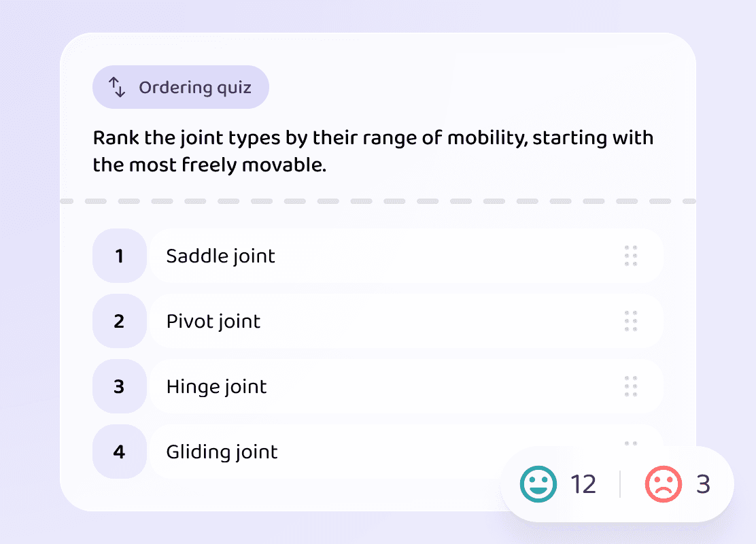Select the Hinge joint answer row

[407, 386]
